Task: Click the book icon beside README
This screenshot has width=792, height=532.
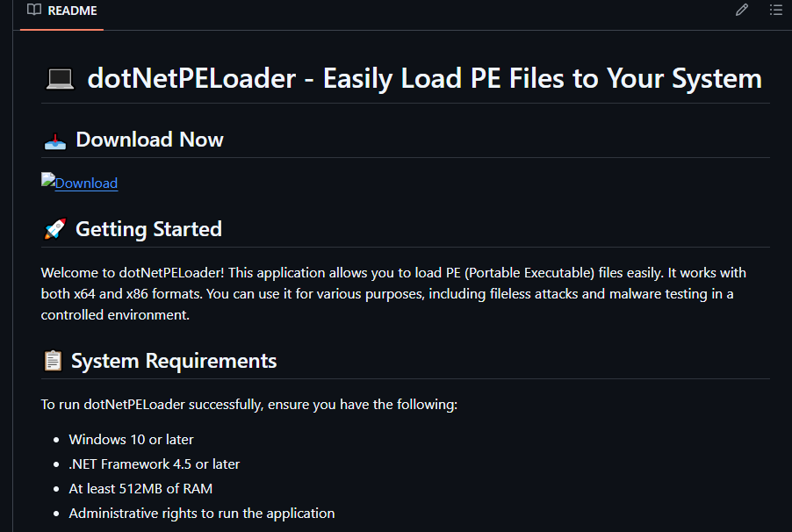Action: tap(34, 11)
